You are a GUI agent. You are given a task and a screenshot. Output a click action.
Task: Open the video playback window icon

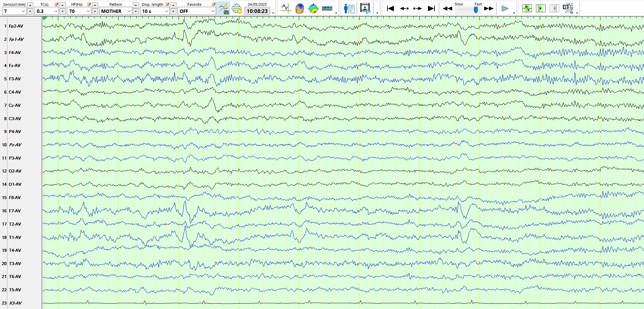pyautogui.click(x=365, y=9)
